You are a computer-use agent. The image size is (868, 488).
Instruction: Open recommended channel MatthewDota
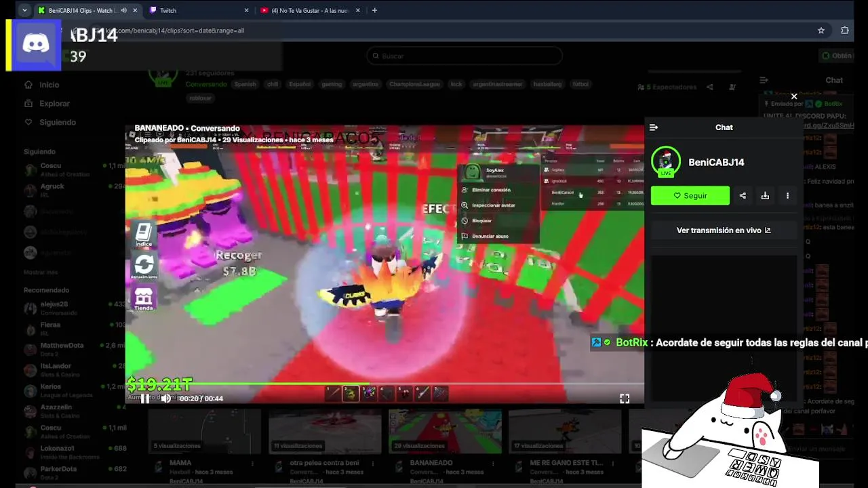tap(75, 349)
